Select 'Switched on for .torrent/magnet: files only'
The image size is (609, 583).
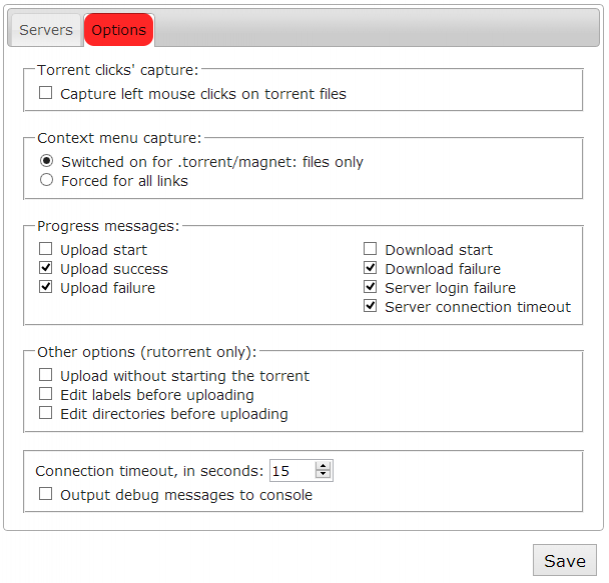[x=46, y=162]
